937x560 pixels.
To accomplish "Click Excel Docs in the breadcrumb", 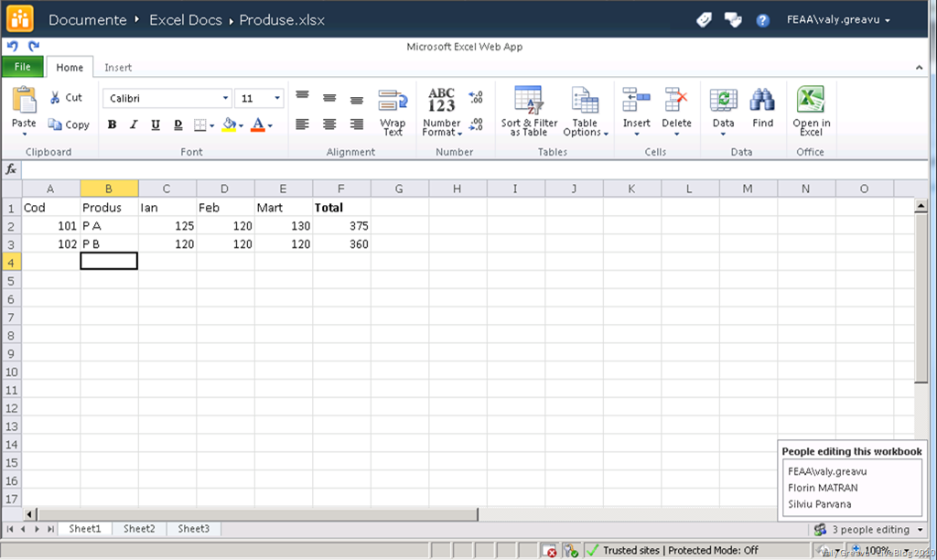I will point(187,20).
